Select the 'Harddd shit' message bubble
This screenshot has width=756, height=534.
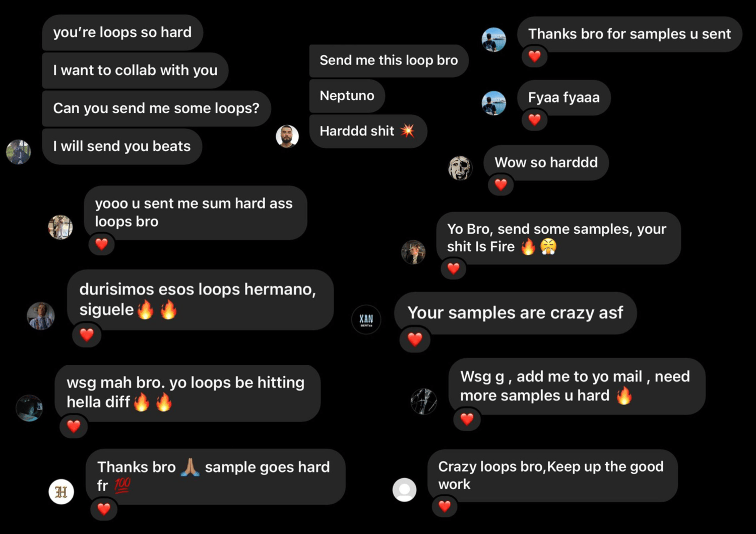pos(368,131)
